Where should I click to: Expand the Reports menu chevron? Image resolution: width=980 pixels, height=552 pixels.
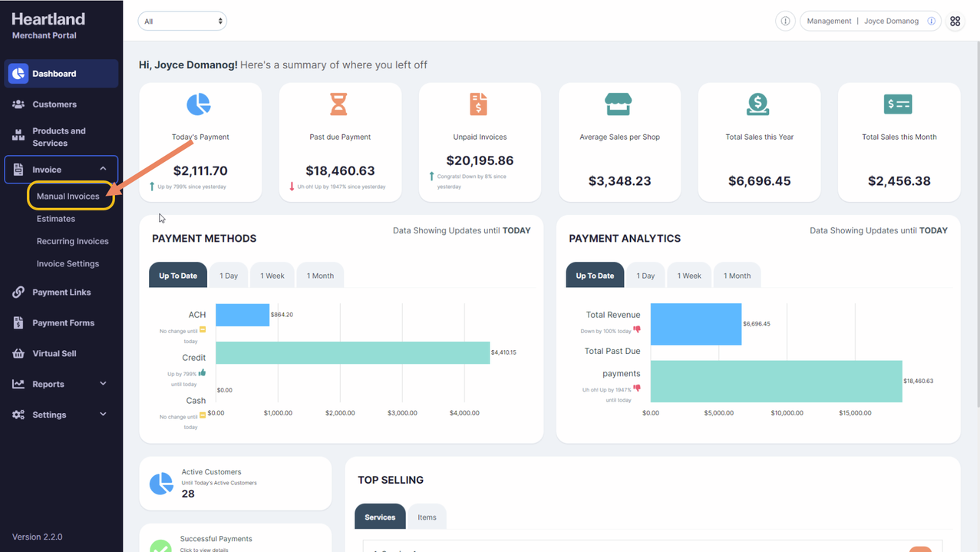pos(103,384)
